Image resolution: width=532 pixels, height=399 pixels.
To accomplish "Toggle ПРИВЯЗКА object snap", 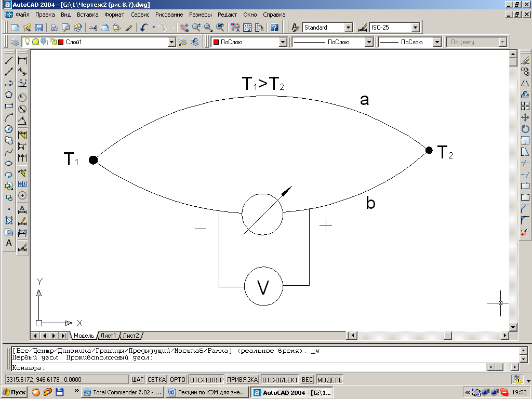I will (x=242, y=380).
